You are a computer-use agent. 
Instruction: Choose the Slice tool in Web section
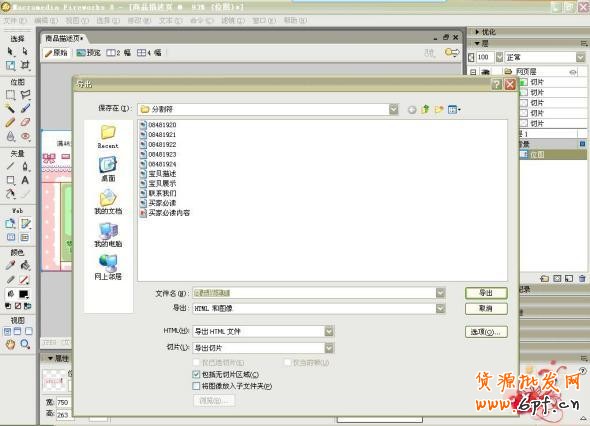pyautogui.click(x=25, y=224)
